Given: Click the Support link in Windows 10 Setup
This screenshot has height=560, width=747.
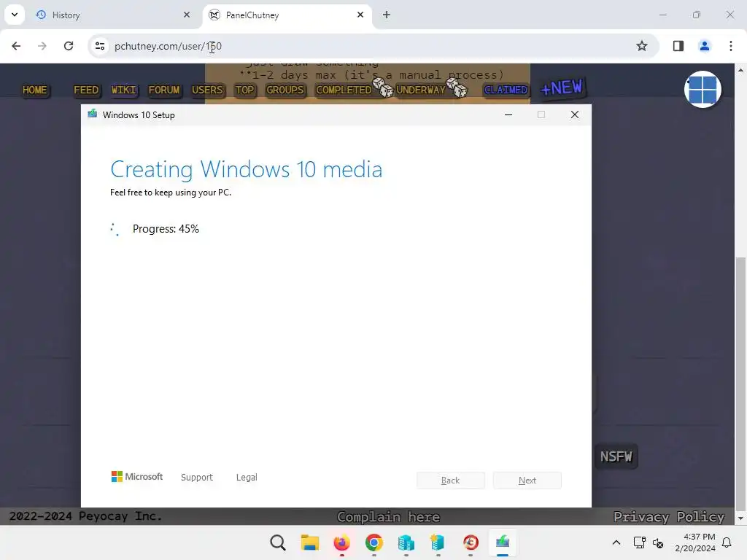Looking at the screenshot, I should [197, 478].
